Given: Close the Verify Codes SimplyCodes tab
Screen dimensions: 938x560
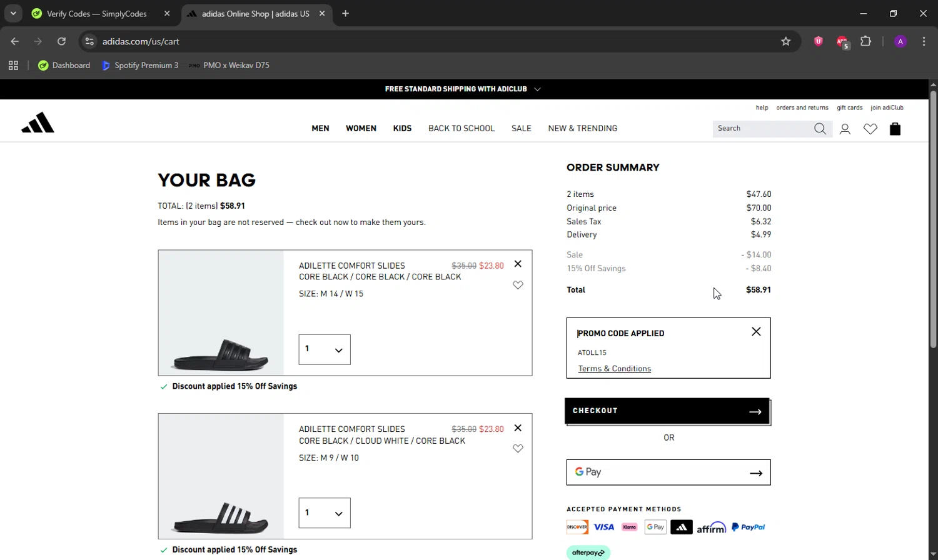Looking at the screenshot, I should [x=167, y=13].
